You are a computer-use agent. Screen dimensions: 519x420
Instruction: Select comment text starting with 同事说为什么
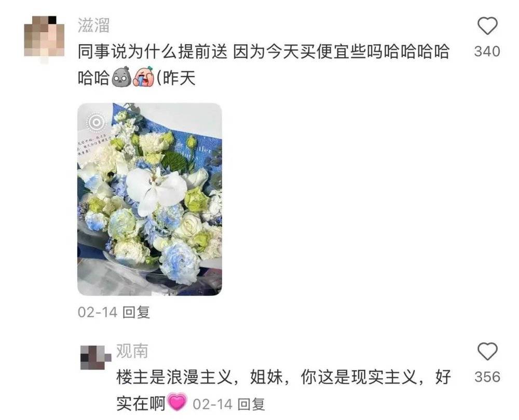point(264,65)
